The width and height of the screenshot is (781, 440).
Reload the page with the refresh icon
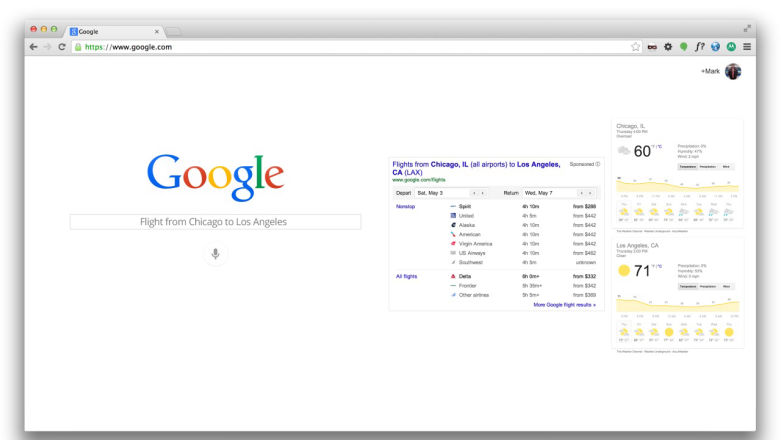pyautogui.click(x=62, y=47)
